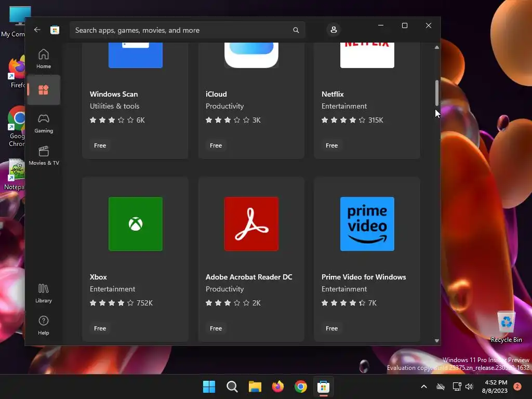Image resolution: width=532 pixels, height=399 pixels.
Task: Open Help from the sidebar
Action: [44, 326]
